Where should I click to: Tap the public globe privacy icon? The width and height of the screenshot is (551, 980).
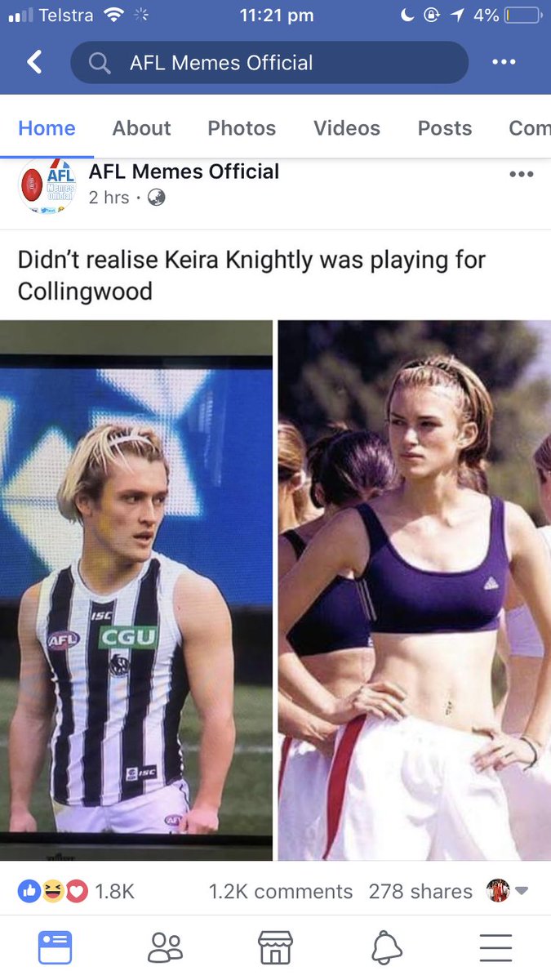click(156, 197)
